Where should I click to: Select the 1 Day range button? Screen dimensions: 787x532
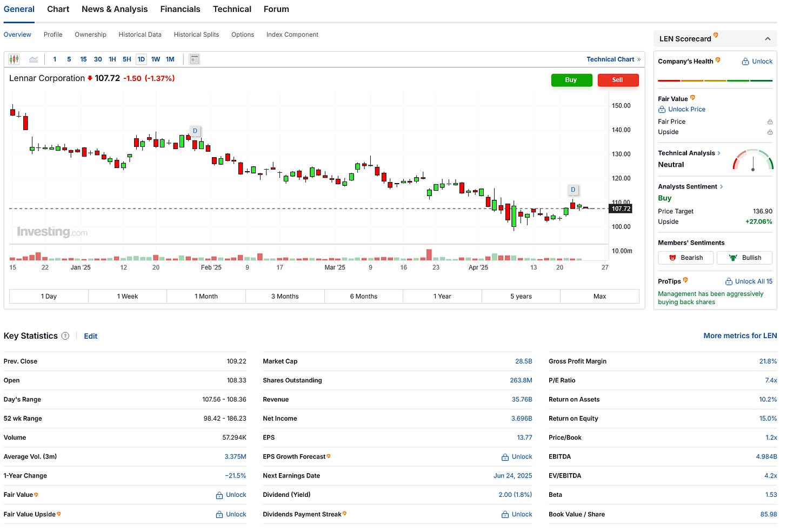[x=49, y=297]
